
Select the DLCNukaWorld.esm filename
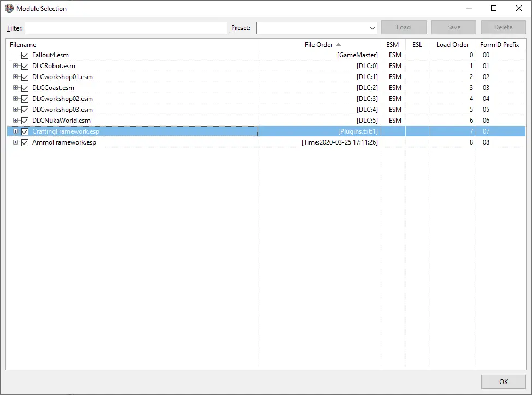pos(61,120)
